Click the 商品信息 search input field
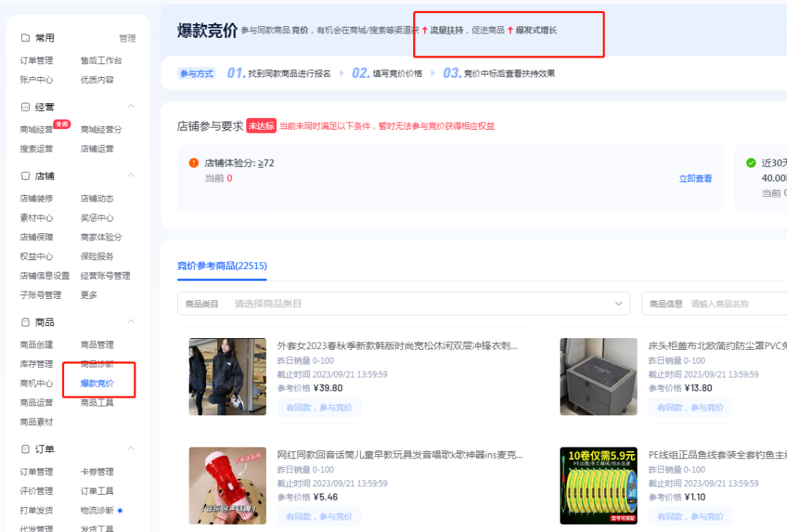787x532 pixels. (x=729, y=303)
